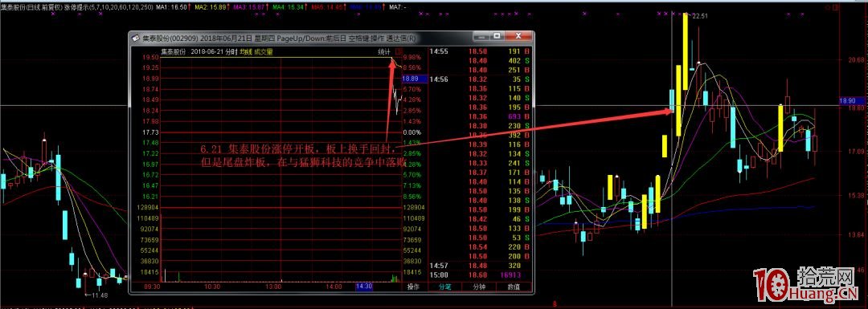Click the tallest yellow limit-up candle at 22.51
The width and height of the screenshot is (868, 309).
coord(686,51)
